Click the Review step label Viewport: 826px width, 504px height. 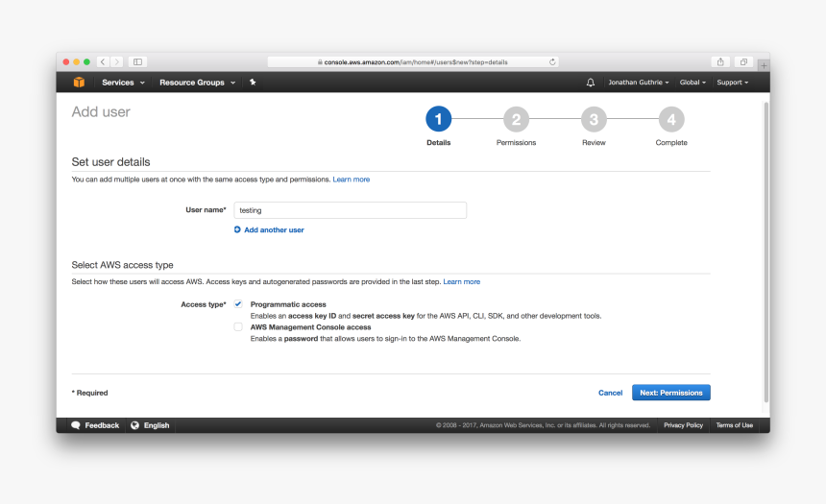[x=594, y=143]
